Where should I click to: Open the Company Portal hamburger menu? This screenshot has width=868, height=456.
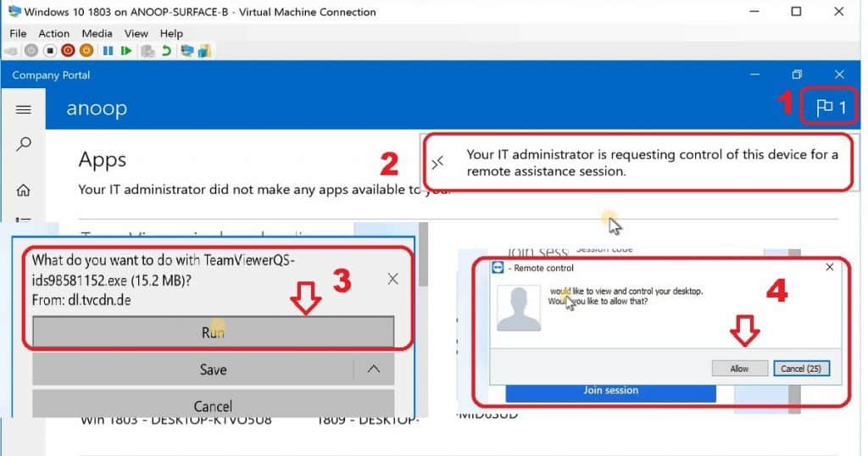(x=24, y=109)
